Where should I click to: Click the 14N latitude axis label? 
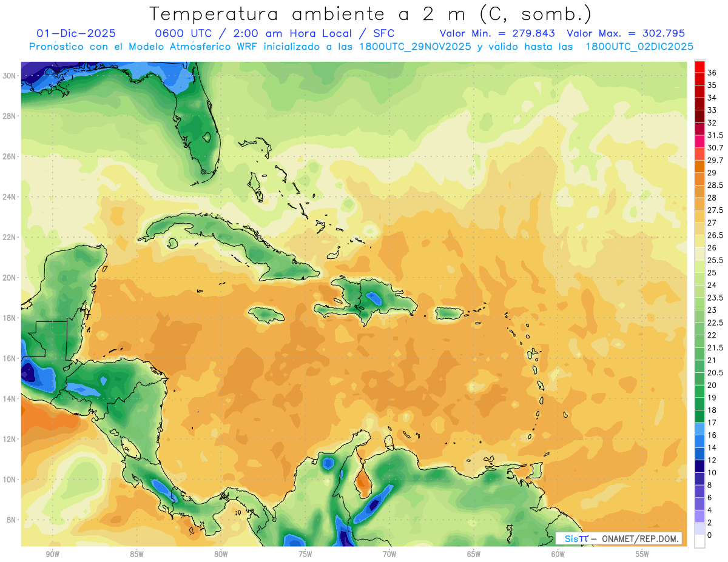pyautogui.click(x=9, y=398)
